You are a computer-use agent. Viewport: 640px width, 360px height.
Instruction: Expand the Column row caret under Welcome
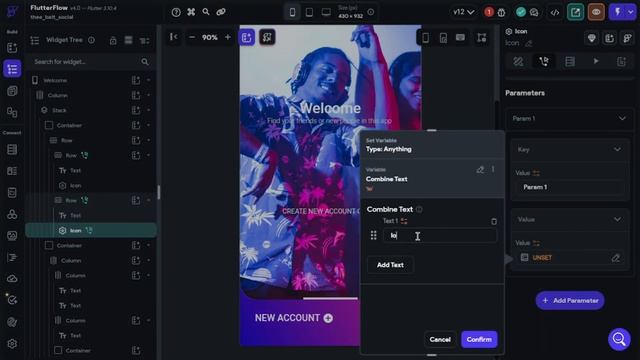point(148,95)
